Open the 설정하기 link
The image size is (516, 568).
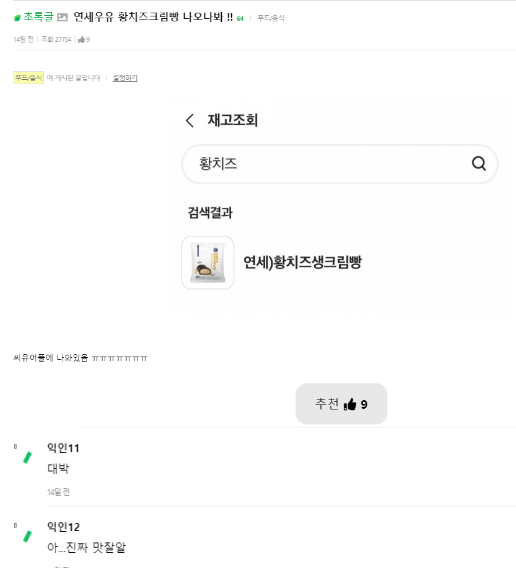125,78
